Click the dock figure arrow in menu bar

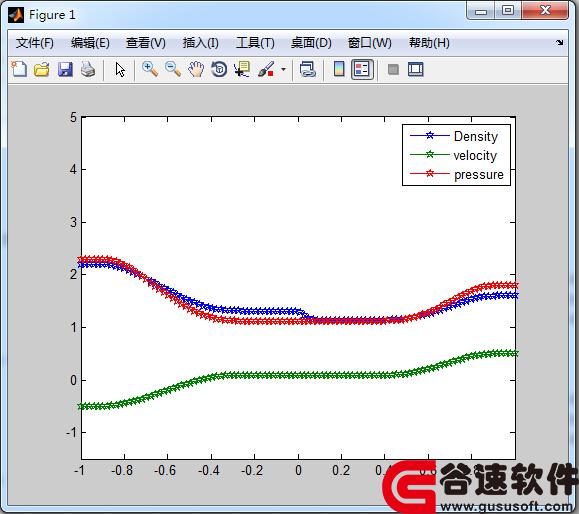pos(560,42)
